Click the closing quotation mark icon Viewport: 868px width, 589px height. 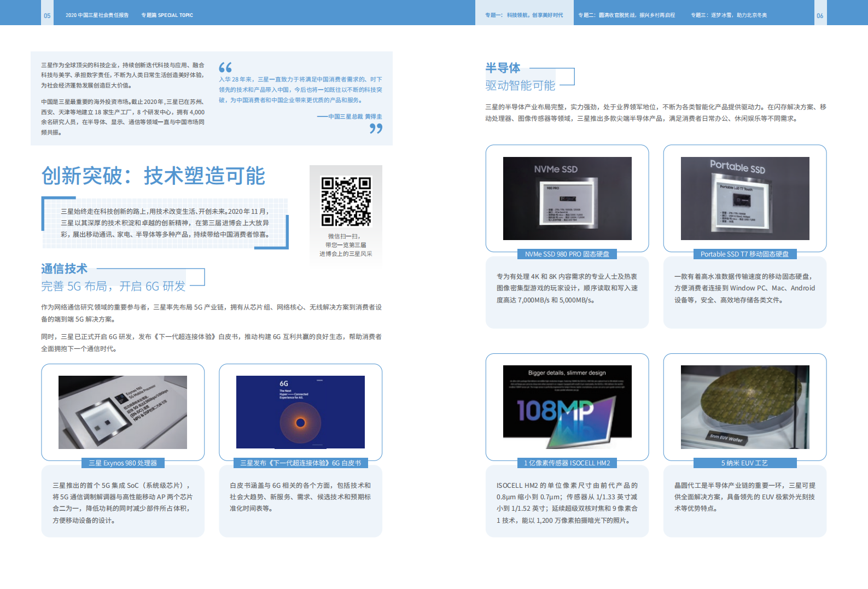pyautogui.click(x=376, y=129)
